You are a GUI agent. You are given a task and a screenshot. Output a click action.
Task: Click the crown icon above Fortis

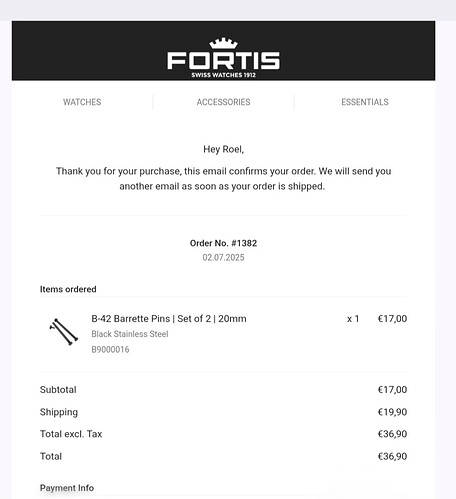pyautogui.click(x=223, y=43)
